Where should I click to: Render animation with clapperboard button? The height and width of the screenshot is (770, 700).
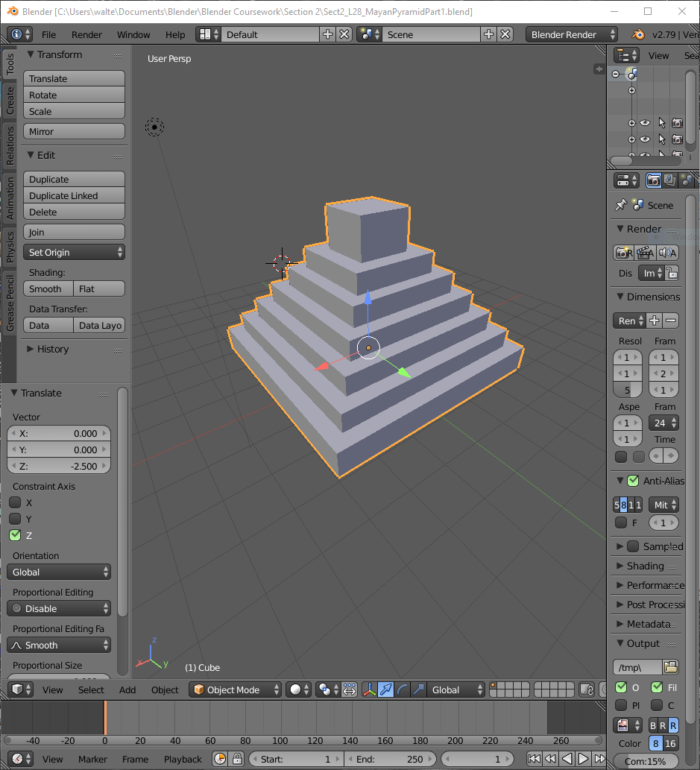(645, 253)
